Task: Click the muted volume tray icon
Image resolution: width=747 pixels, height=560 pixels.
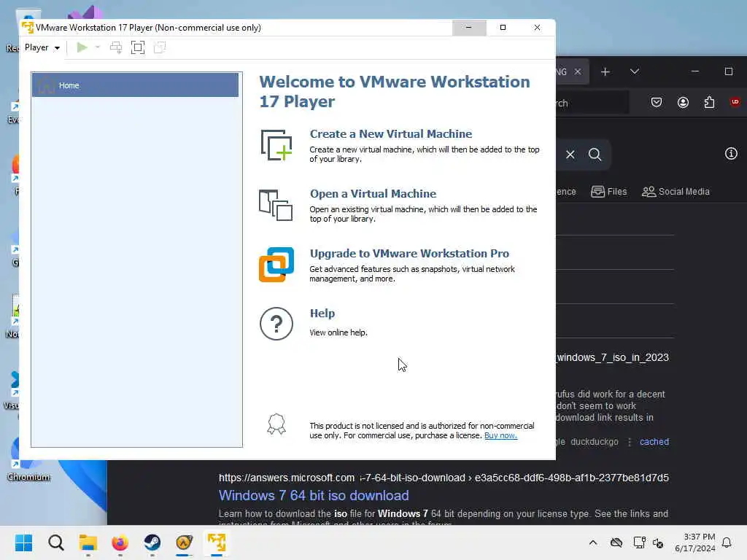Action: click(x=658, y=542)
